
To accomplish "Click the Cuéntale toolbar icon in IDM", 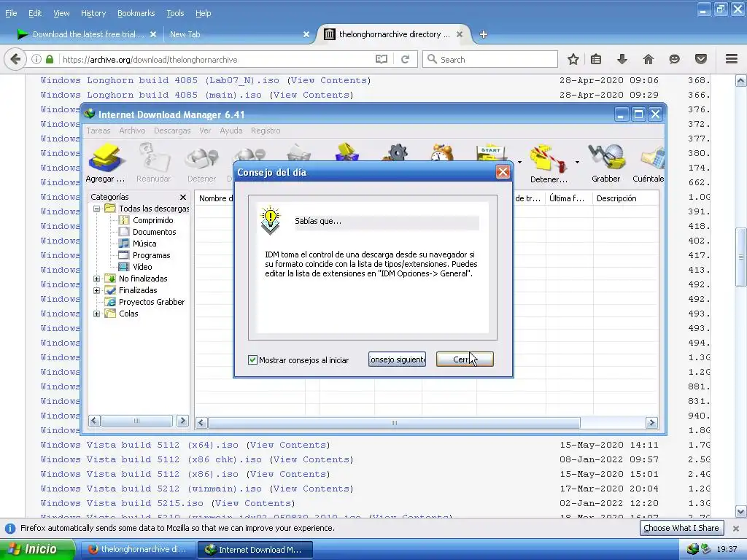I will coord(649,163).
